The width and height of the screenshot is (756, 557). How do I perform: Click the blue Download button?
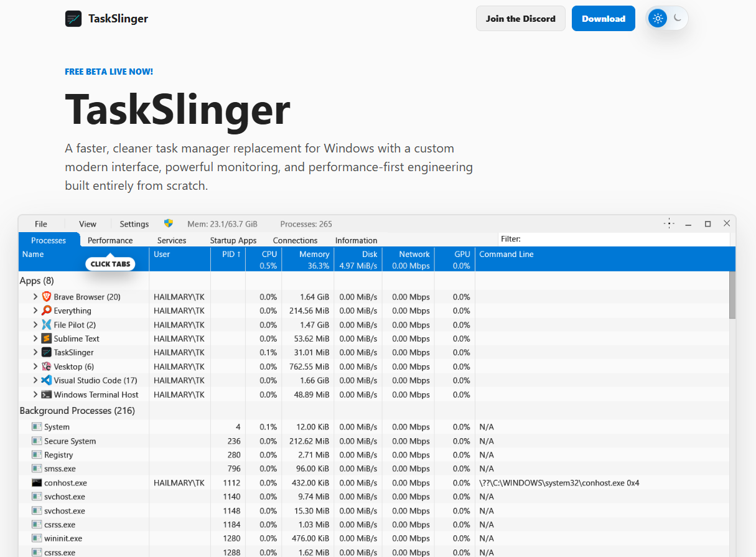pos(604,19)
